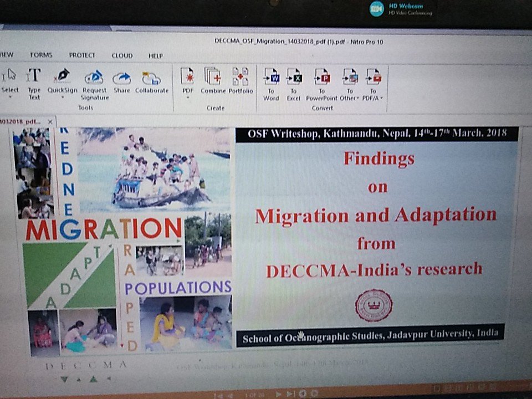Click the HD Webcam overlay icon
532x399 pixels.
[x=377, y=9]
